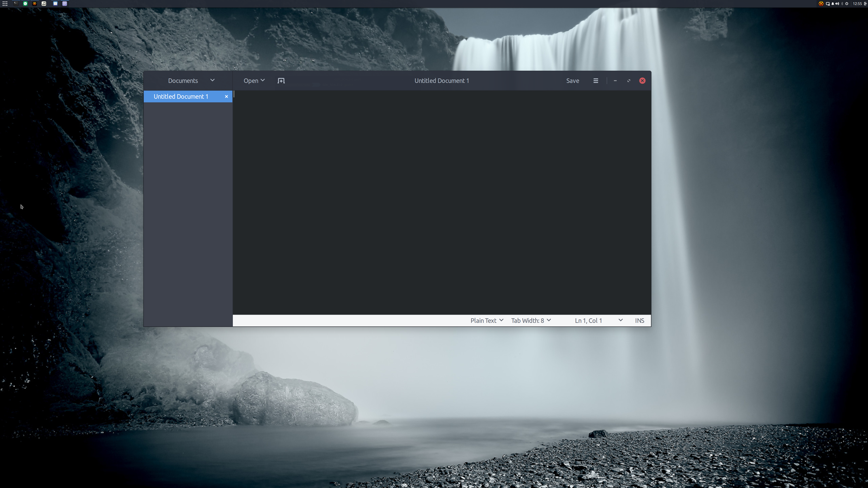This screenshot has width=868, height=488.
Task: Switch to the text editor taskbar icon
Action: [x=65, y=4]
